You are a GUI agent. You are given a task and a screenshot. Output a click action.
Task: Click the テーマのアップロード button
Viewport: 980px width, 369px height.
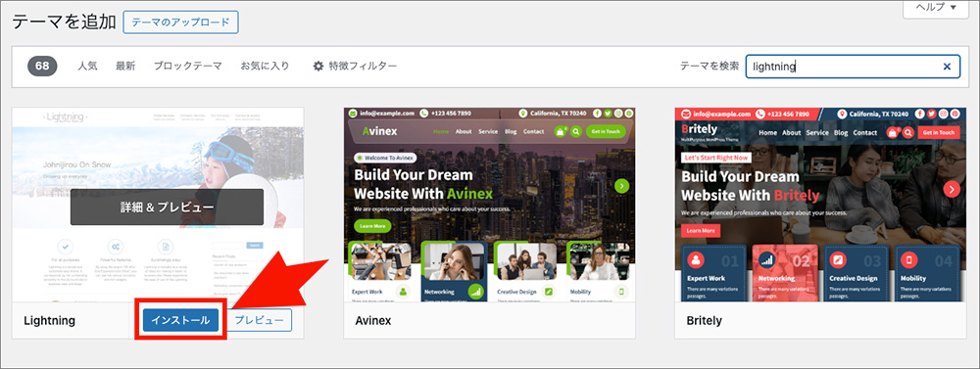[x=180, y=23]
